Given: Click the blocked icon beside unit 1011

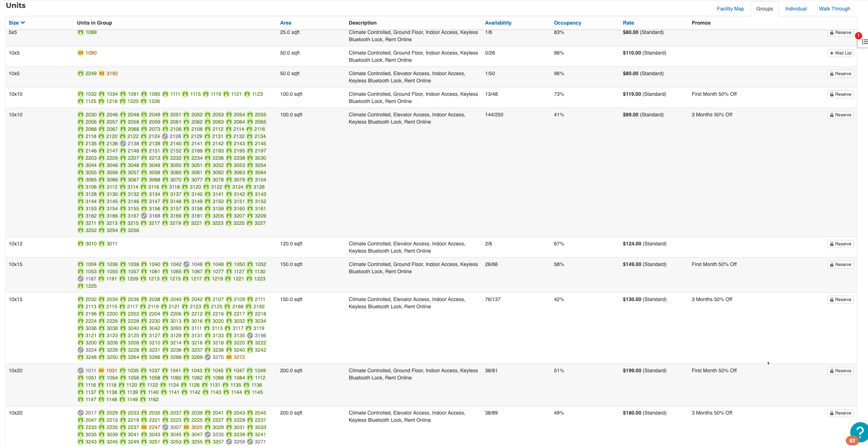Looking at the screenshot, I should click(x=80, y=371).
